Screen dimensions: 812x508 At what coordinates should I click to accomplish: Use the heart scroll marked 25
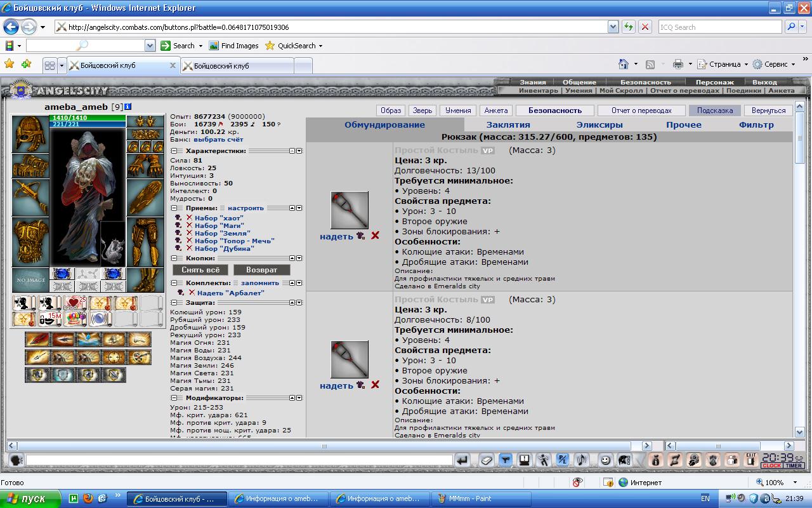[x=75, y=303]
